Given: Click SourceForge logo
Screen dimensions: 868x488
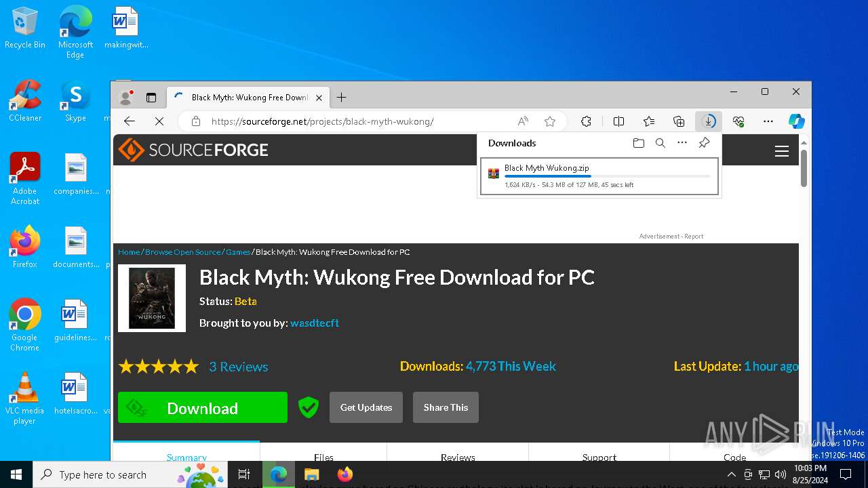Looking at the screenshot, I should [194, 150].
